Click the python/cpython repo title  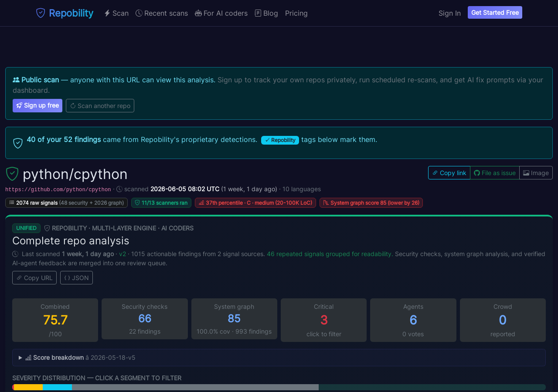[75, 174]
